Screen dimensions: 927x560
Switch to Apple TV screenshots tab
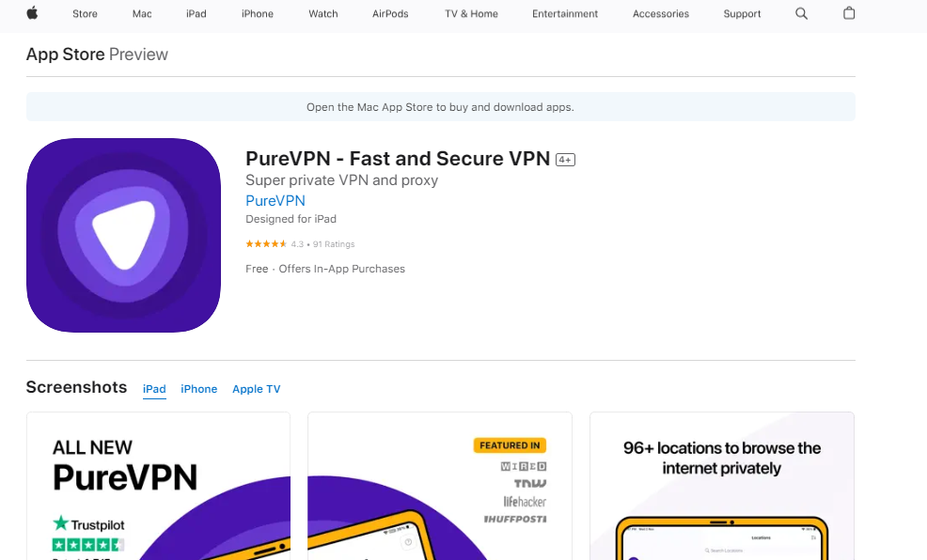[x=256, y=389]
